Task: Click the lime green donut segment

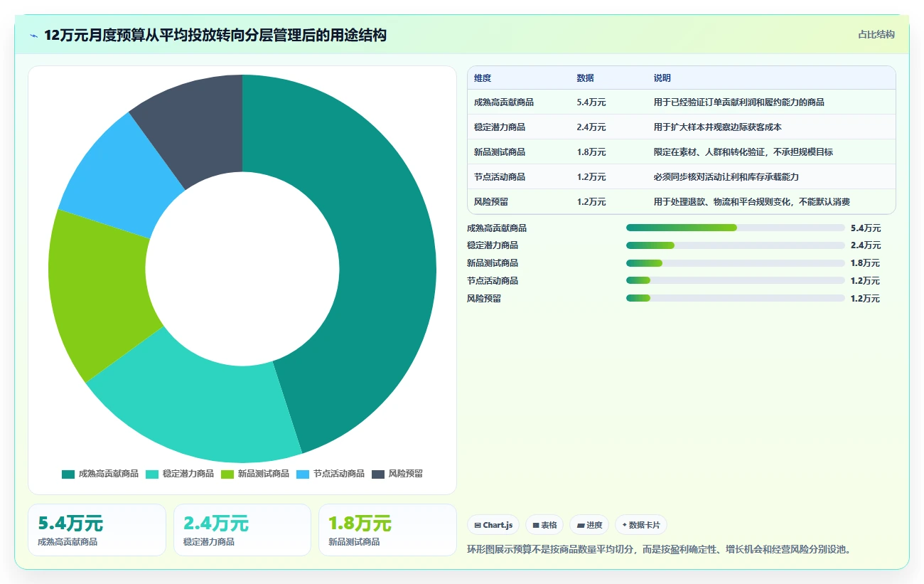Action: click(100, 292)
